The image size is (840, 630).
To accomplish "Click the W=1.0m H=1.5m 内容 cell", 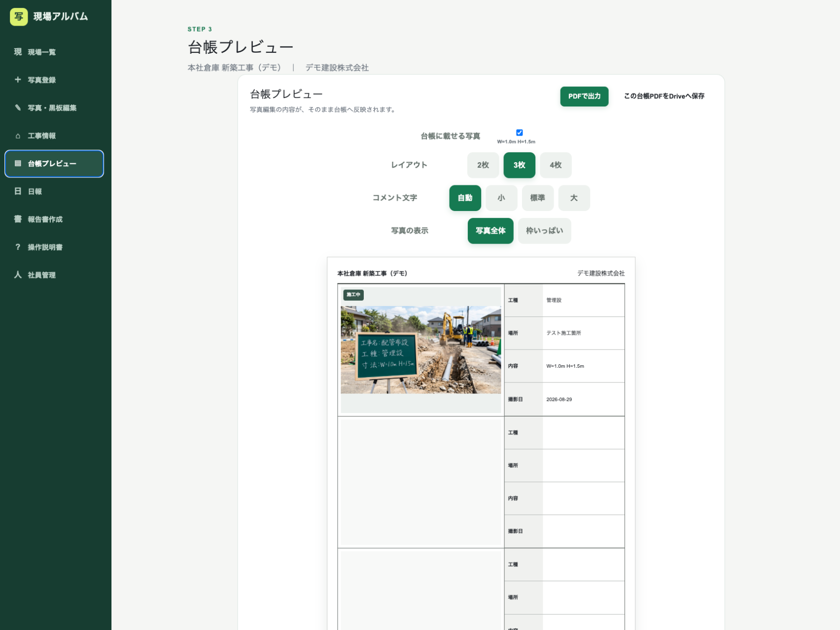I will (x=584, y=366).
